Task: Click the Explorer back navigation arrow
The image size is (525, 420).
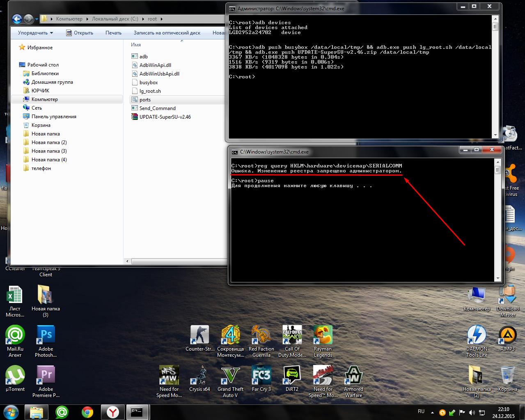Action: point(17,19)
